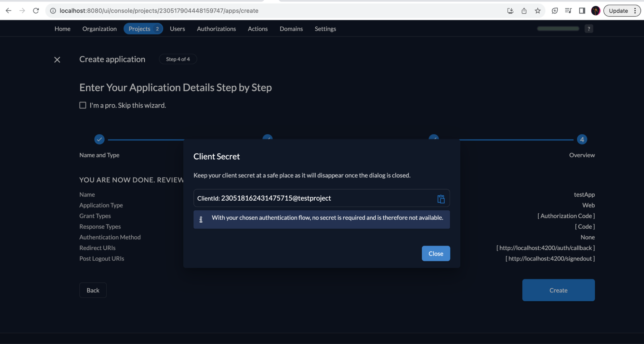Click the browser profile avatar

(595, 11)
